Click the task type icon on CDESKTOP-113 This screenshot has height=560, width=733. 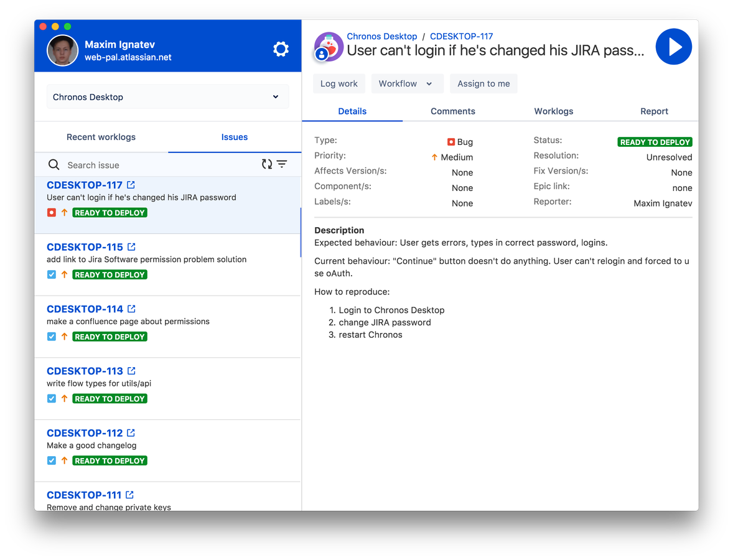[52, 399]
